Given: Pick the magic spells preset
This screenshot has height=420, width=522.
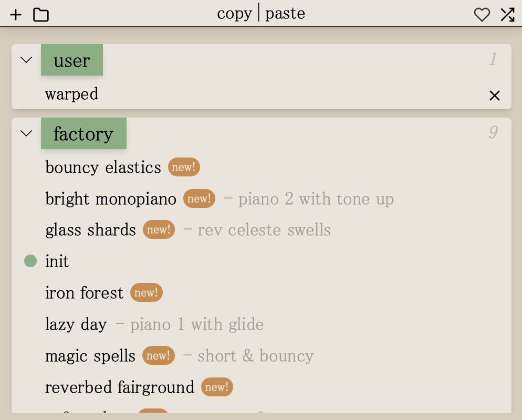Looking at the screenshot, I should coord(90,355).
